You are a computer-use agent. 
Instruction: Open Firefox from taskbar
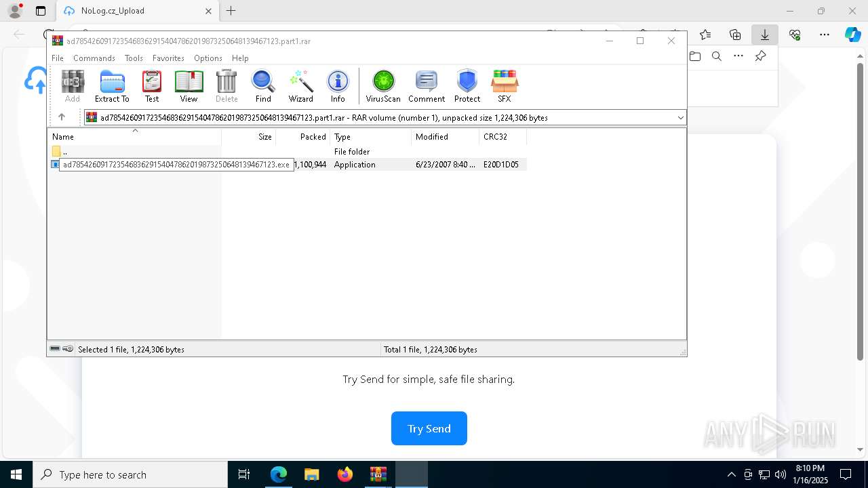pos(345,474)
